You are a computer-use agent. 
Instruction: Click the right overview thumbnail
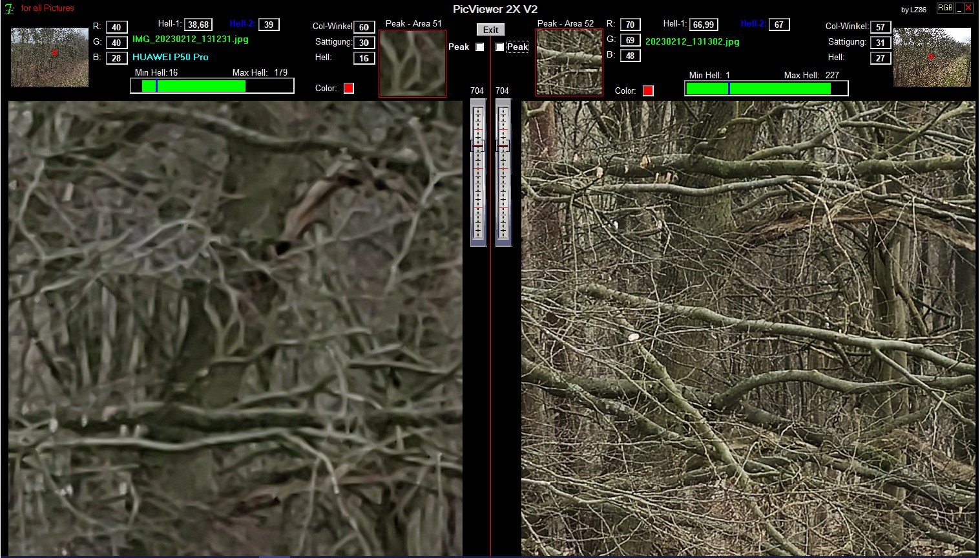tap(932, 57)
